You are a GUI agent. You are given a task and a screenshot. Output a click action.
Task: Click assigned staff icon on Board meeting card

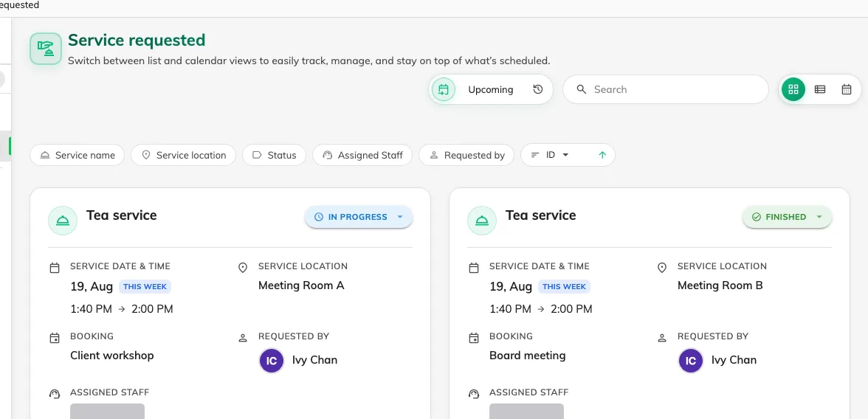tap(473, 394)
